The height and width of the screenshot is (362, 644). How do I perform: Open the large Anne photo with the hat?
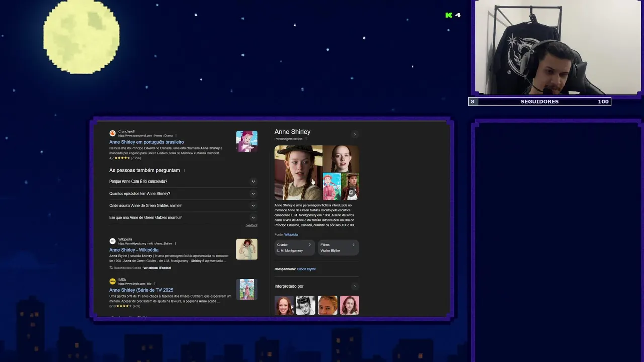(298, 173)
